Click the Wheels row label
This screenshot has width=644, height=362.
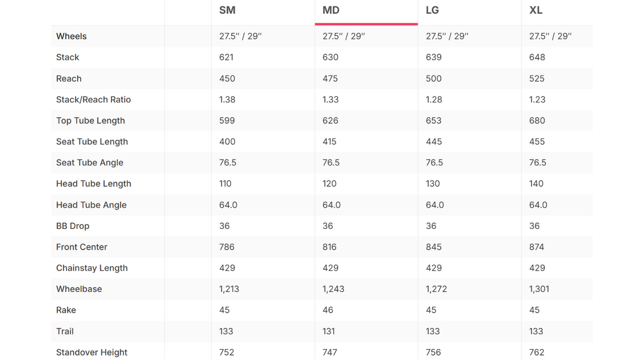pos(71,36)
